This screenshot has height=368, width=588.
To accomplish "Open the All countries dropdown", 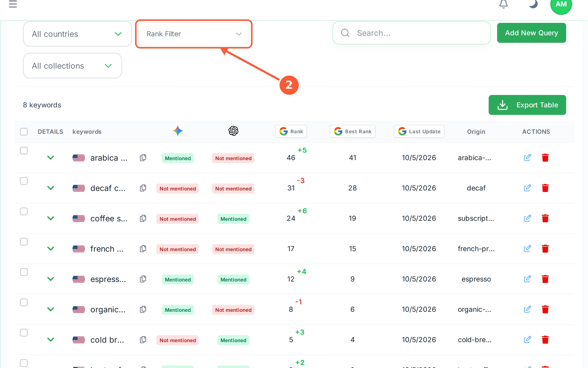I will click(x=77, y=34).
